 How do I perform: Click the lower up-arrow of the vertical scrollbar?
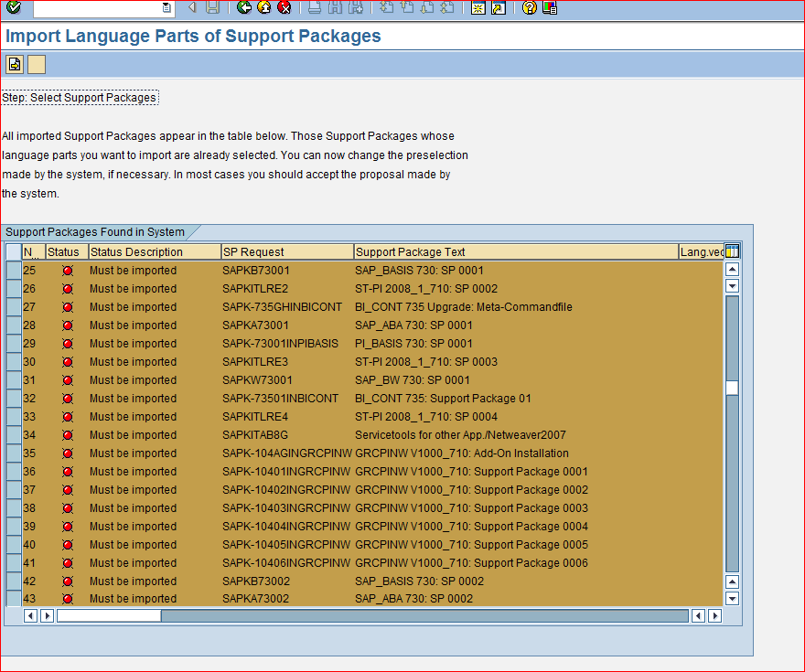[x=732, y=581]
